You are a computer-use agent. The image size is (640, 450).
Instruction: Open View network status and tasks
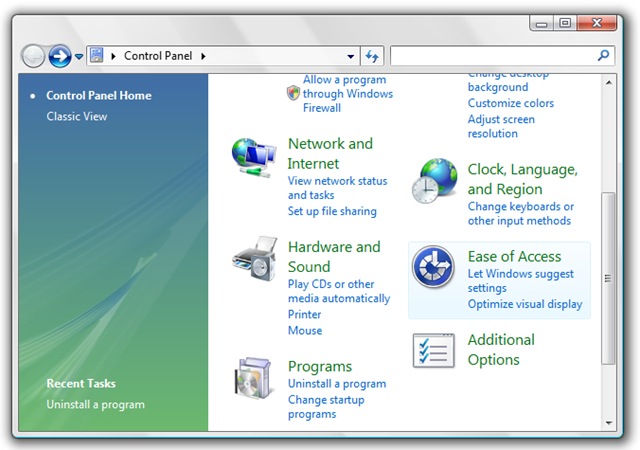click(x=337, y=188)
